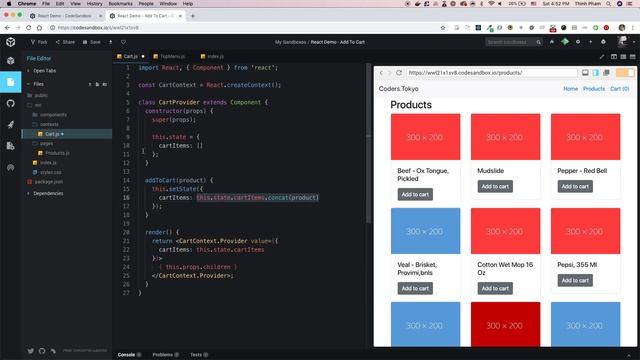Image resolution: width=640 pixels, height=360 pixels.
Task: Click the Home link in the preview
Action: click(570, 89)
